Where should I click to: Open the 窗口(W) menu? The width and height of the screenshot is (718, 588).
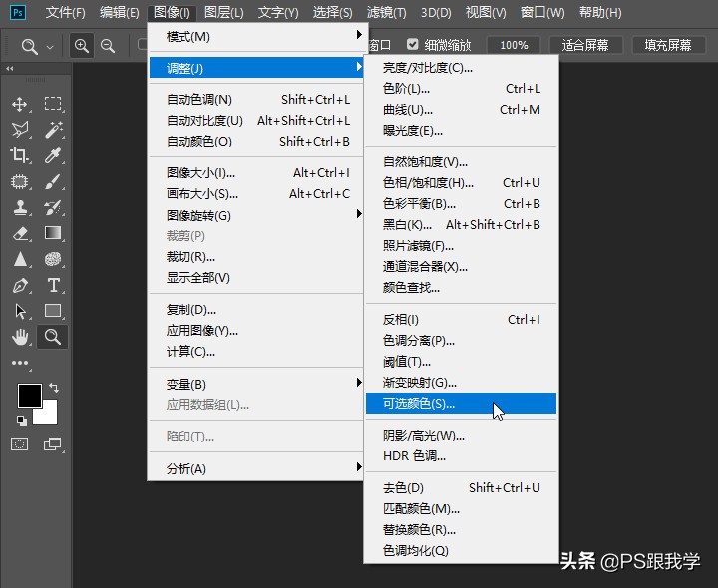pos(542,12)
